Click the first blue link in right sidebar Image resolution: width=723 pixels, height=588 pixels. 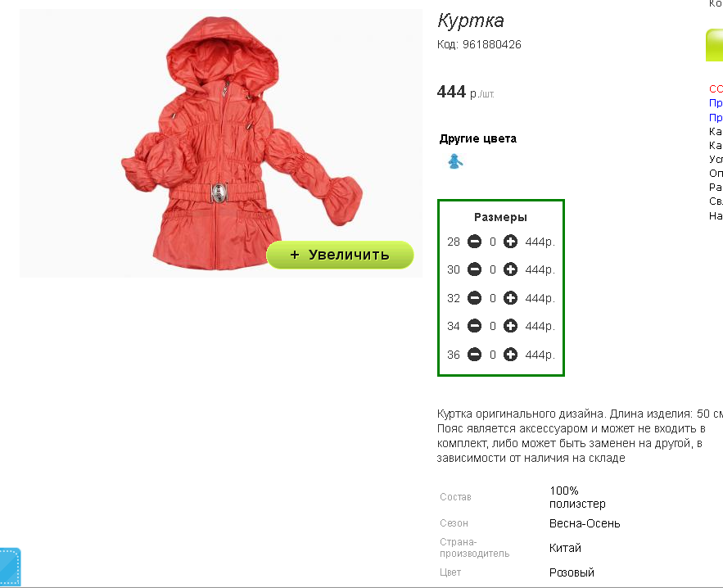click(716, 103)
